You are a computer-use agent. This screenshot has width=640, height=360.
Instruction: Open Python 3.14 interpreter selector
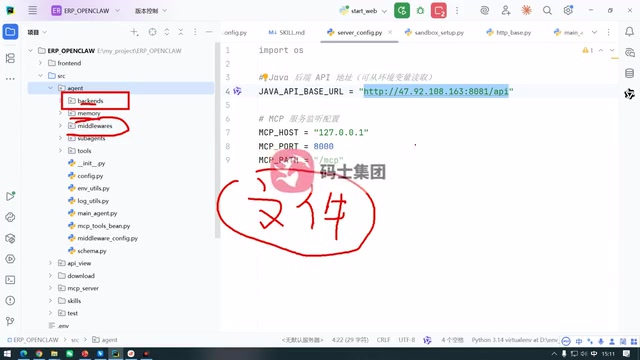515,340
